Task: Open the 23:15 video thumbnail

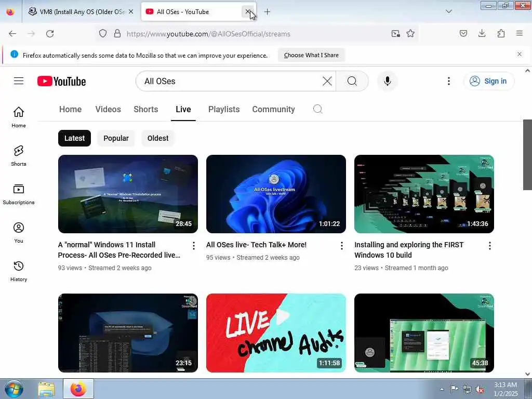Action: (x=128, y=333)
